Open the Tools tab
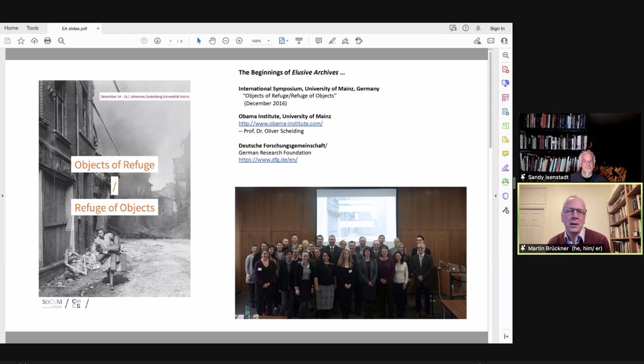Screen dimensions: 644x364 (x=33, y=28)
